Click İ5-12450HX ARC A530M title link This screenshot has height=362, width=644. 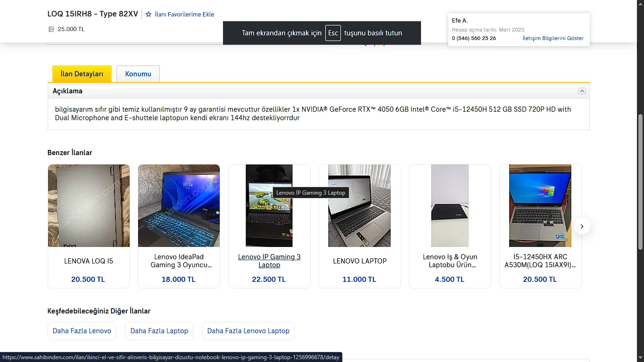click(x=540, y=261)
